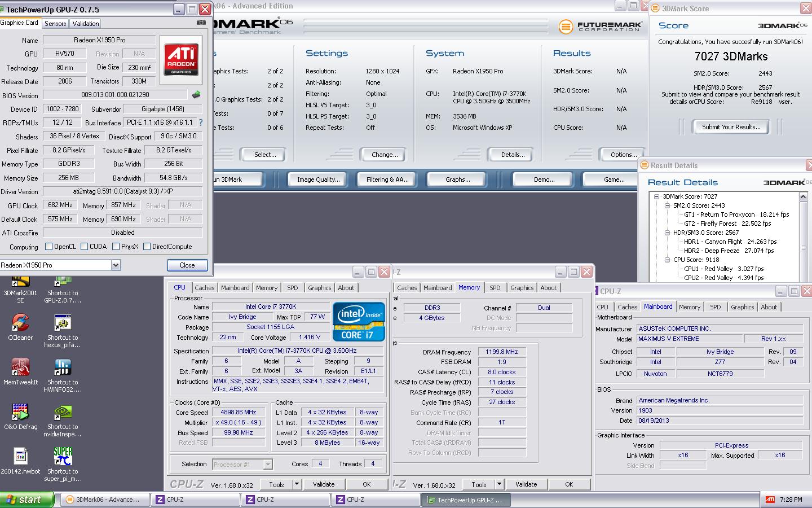Image resolution: width=812 pixels, height=508 pixels.
Task: Select the 260142.hwbot file icon
Action: [20, 461]
